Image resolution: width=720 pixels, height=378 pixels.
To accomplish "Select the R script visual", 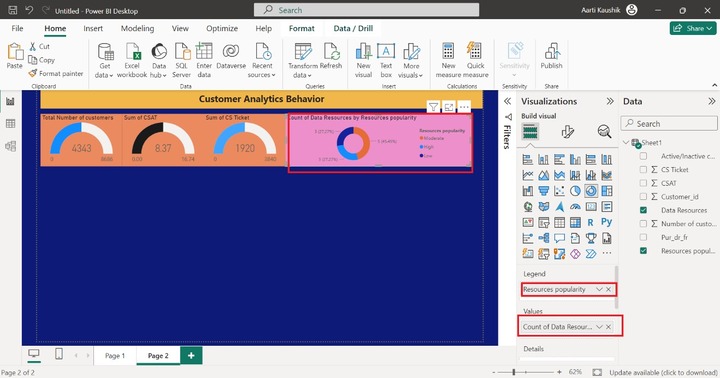I will coord(591,222).
